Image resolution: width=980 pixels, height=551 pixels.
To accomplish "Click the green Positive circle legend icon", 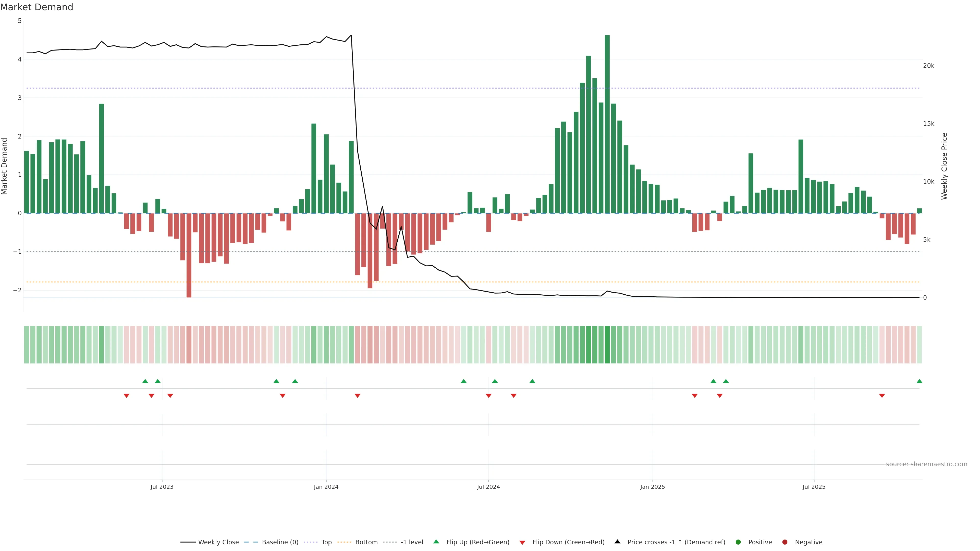I will [738, 542].
